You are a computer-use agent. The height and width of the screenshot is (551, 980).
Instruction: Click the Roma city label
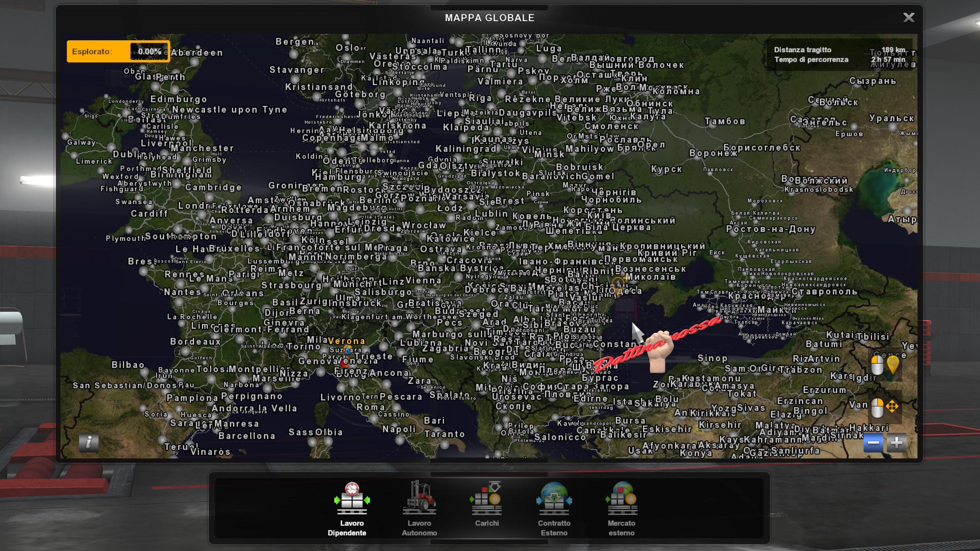tap(371, 407)
